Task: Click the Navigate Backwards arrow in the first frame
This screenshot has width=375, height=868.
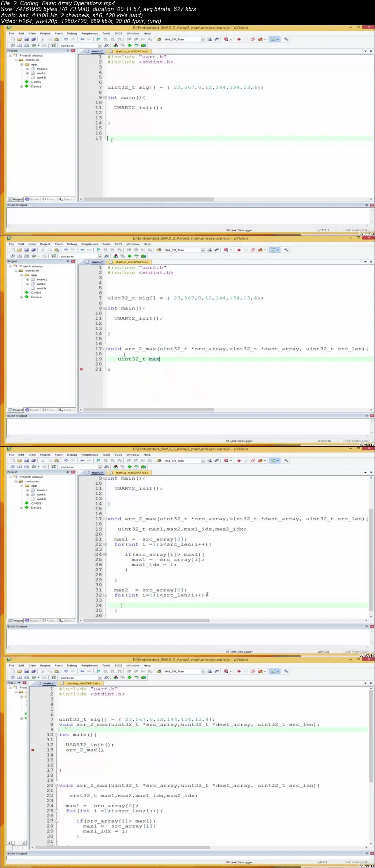Action: click(82, 39)
